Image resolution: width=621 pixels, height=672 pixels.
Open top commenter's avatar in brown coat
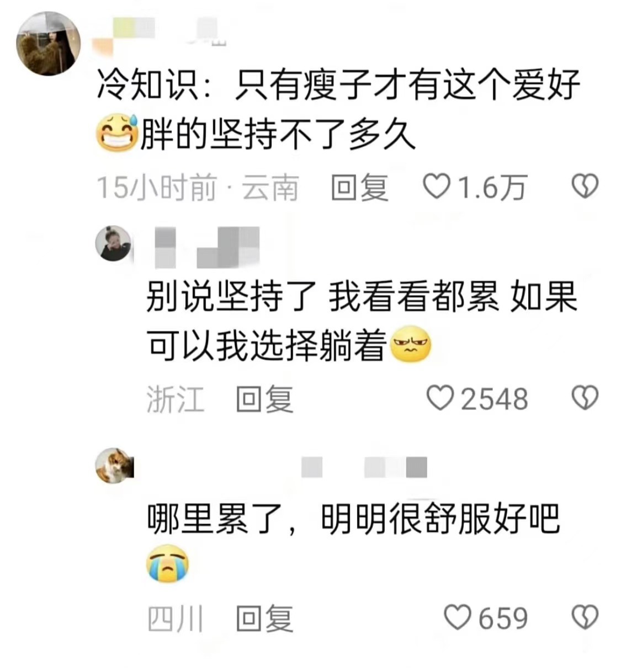click(48, 43)
